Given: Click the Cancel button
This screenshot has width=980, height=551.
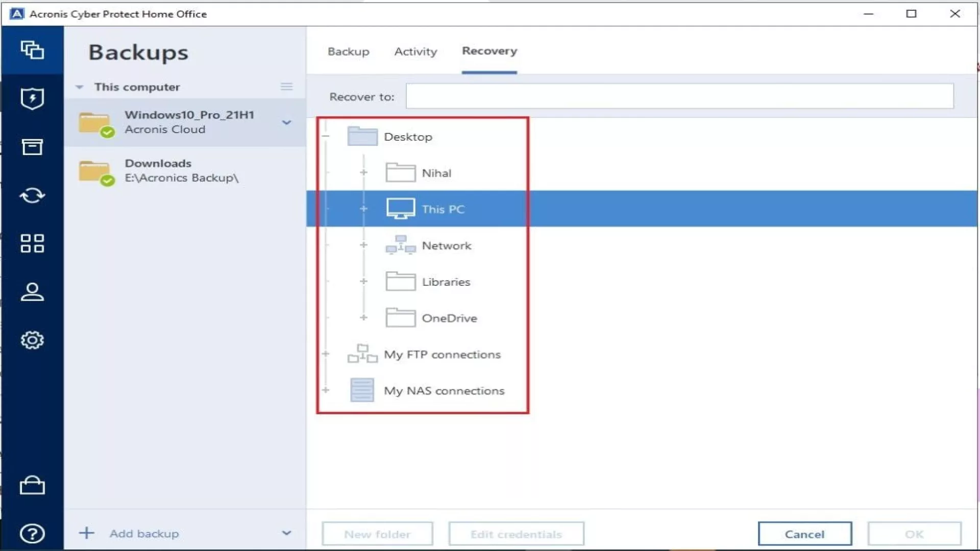Looking at the screenshot, I should (804, 534).
